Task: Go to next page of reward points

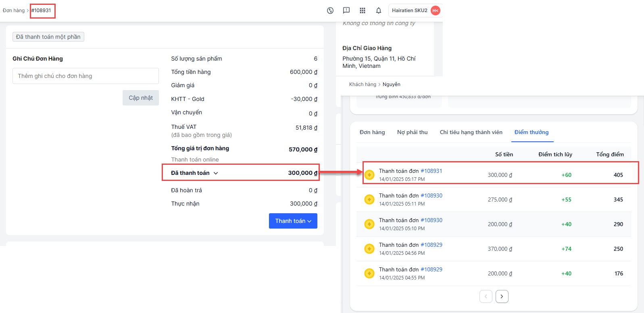Action: click(502, 296)
